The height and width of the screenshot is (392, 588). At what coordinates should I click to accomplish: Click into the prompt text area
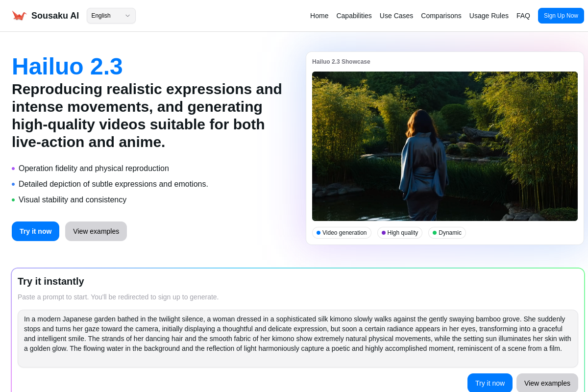pos(297,338)
